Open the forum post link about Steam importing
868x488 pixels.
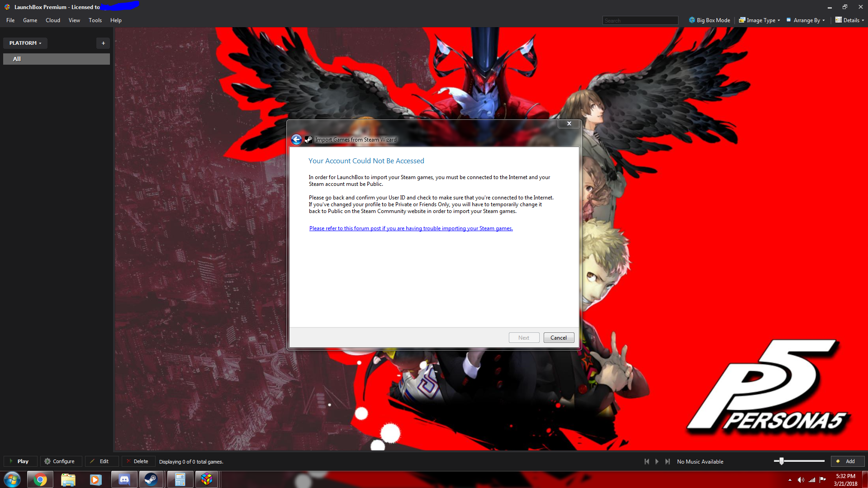click(411, 228)
